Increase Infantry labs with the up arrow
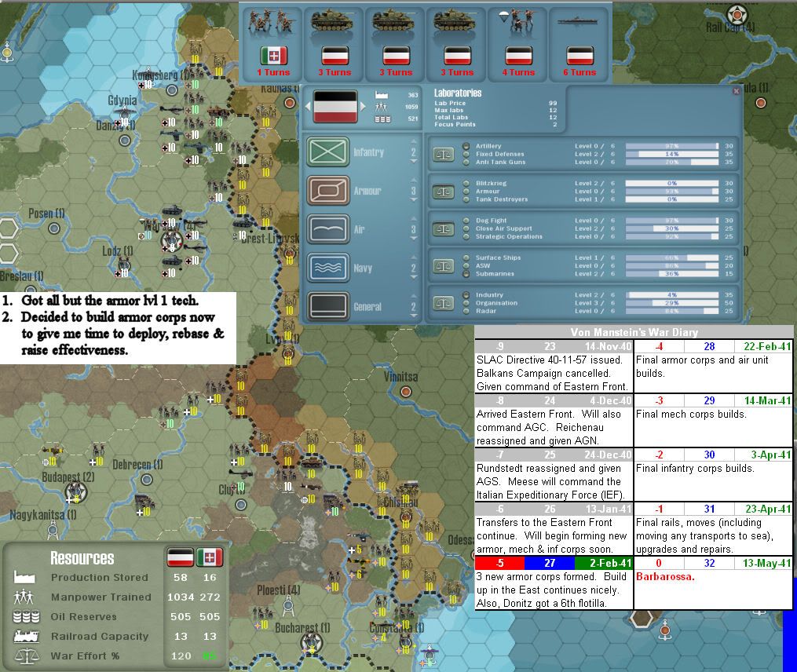797x672 pixels. click(x=414, y=141)
